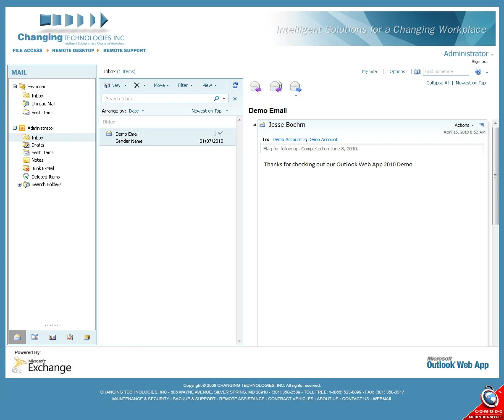The height and width of the screenshot is (420, 504).
Task: Open the Move dropdown menu
Action: [161, 85]
